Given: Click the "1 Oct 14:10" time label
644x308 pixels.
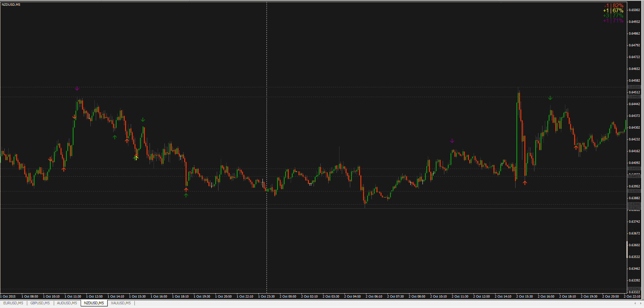Looking at the screenshot, I should pos(116,297).
